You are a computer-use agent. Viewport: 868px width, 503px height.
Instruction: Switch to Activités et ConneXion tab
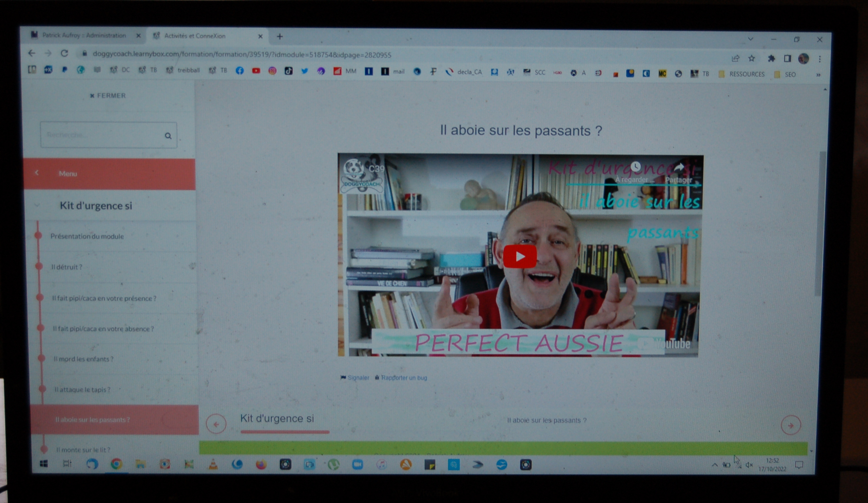(207, 36)
